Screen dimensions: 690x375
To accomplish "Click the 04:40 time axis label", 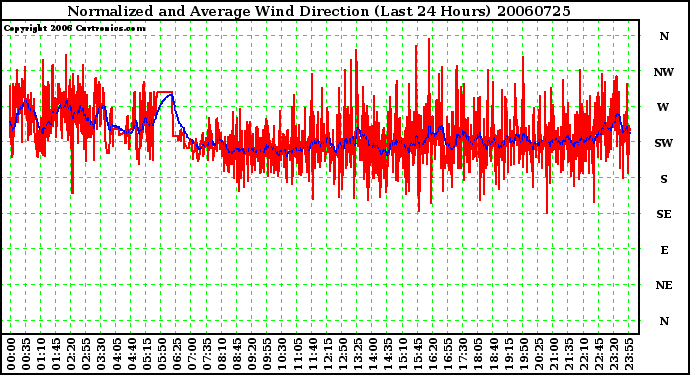I will (x=132, y=354).
